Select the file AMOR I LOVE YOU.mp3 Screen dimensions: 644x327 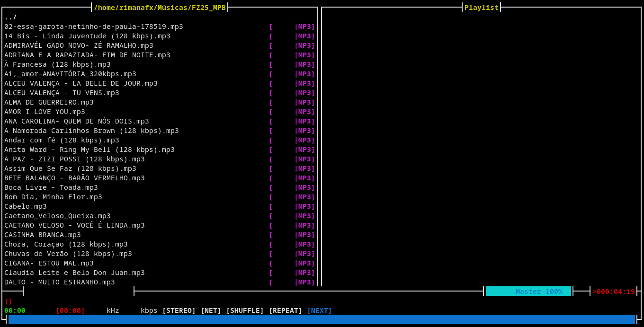pos(45,112)
